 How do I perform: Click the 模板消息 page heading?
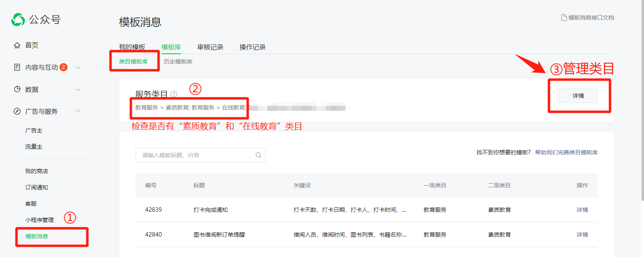140,22
